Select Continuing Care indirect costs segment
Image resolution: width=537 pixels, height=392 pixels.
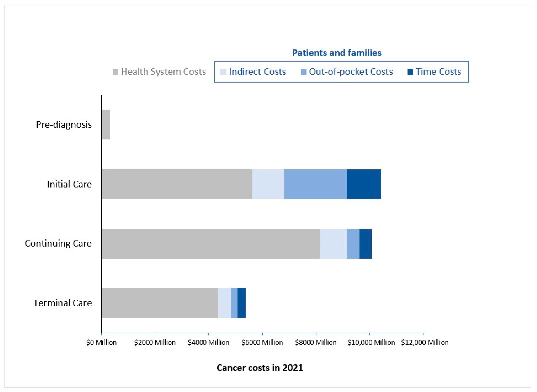tap(333, 244)
